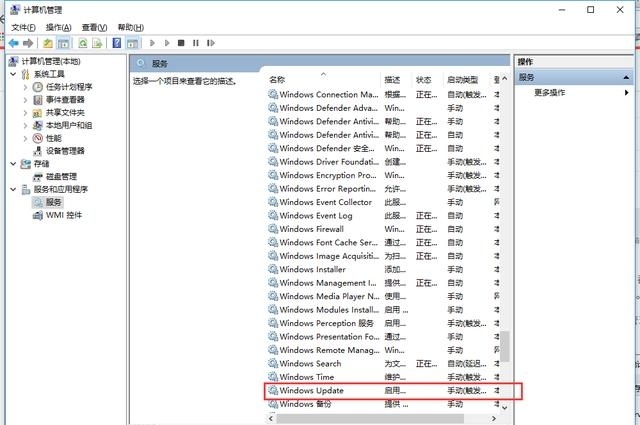The height and width of the screenshot is (425, 640).
Task: Select Windows Connection Ma... service row
Action: coord(383,94)
